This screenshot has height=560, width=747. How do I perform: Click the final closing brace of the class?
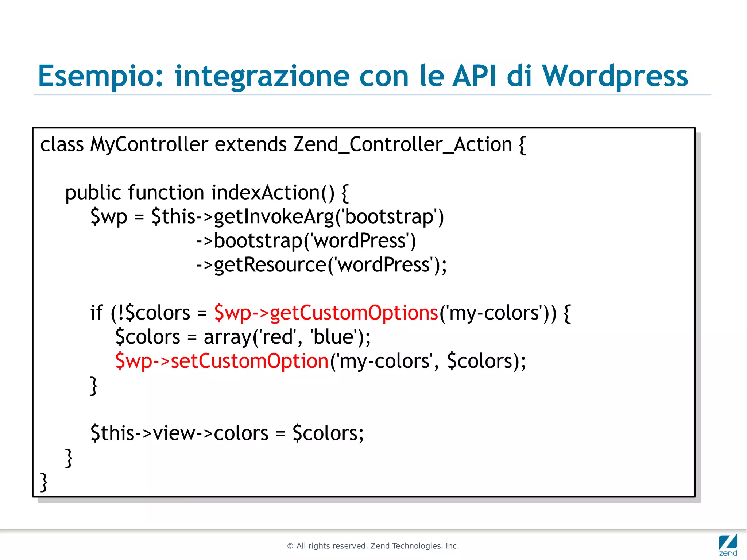pyautogui.click(x=44, y=482)
